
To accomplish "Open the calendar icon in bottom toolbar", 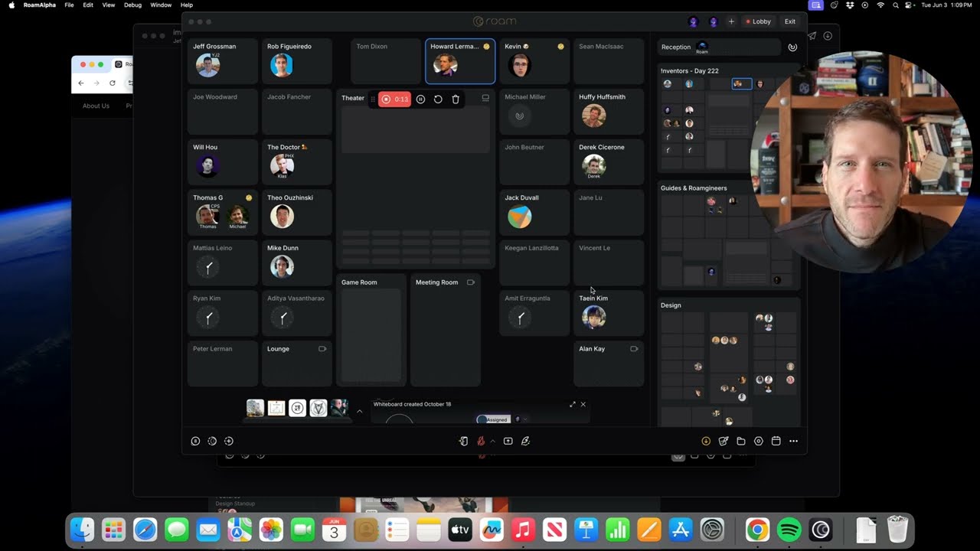I will pos(776,441).
